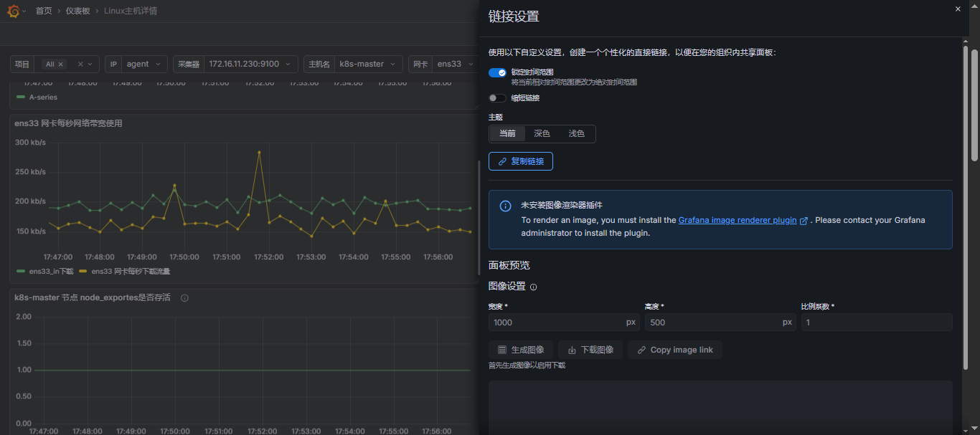Clear the 项目 filter selection
The image size is (980, 435).
coord(80,64)
